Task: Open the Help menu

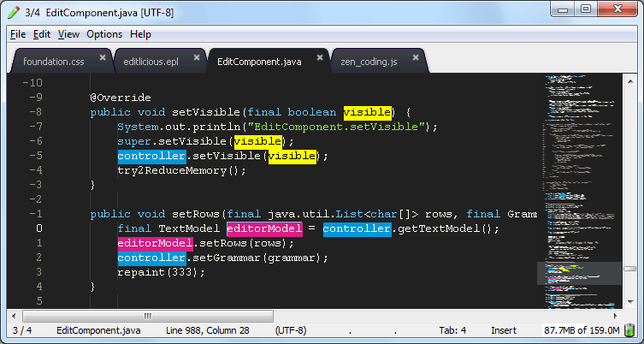Action: coord(140,34)
